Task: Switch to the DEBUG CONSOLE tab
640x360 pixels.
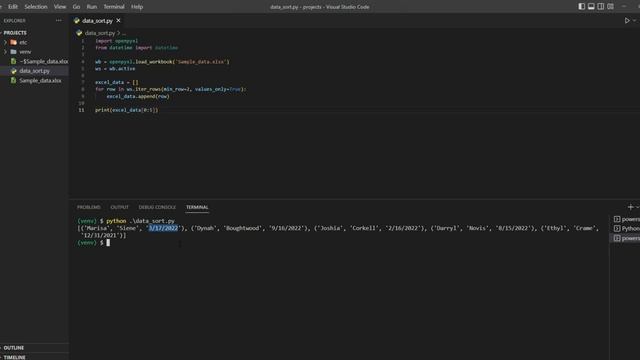Action: click(x=157, y=207)
